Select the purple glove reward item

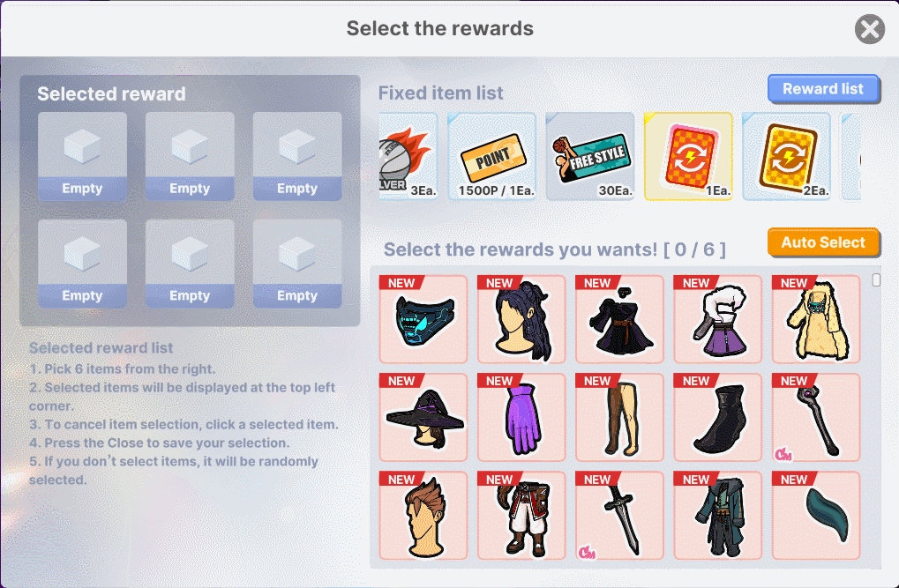521,417
